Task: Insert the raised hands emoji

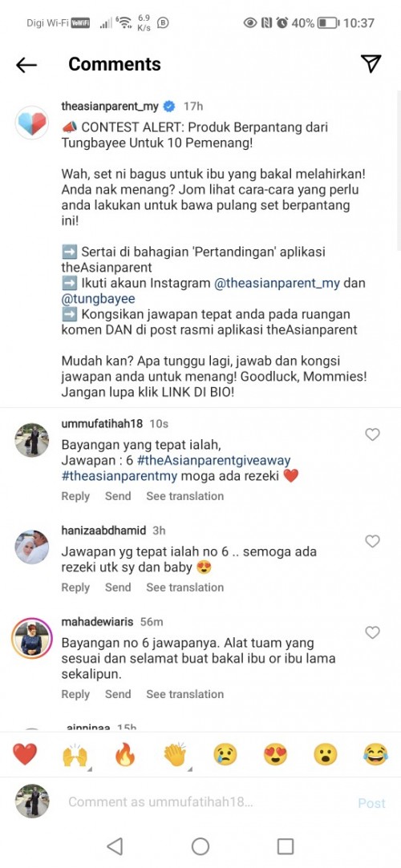Action: click(x=75, y=754)
